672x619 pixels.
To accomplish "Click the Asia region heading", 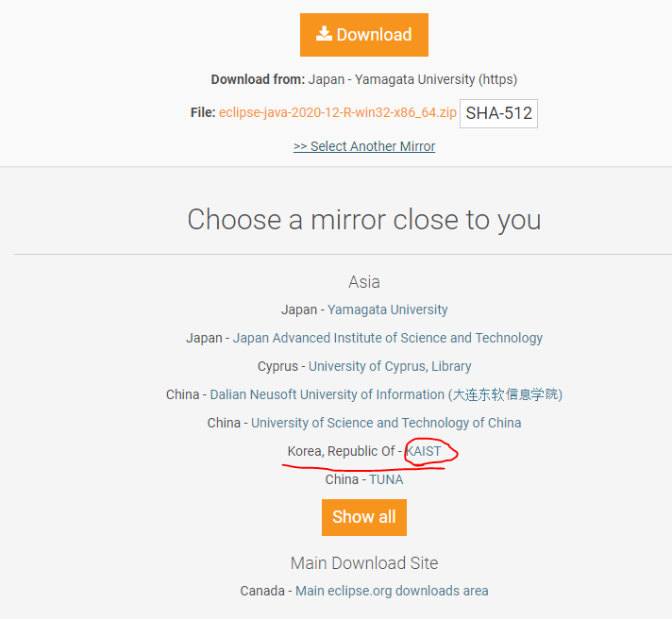I will [364, 282].
